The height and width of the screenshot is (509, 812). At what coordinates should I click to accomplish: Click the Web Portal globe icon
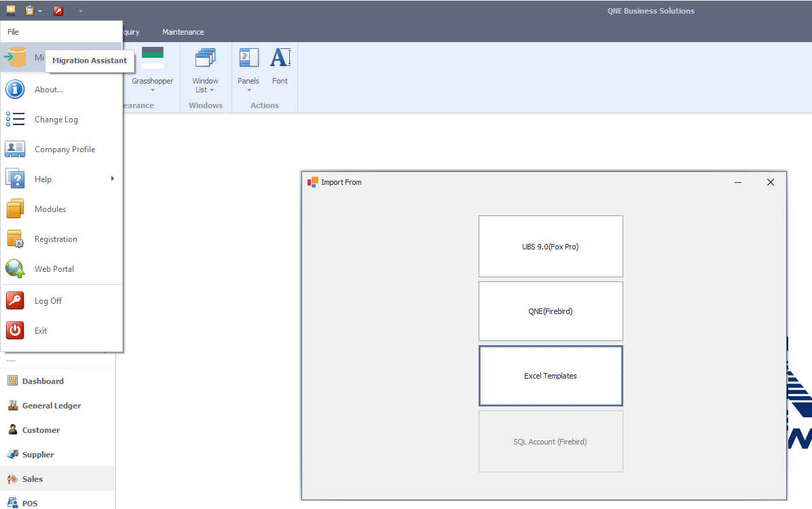[15, 268]
